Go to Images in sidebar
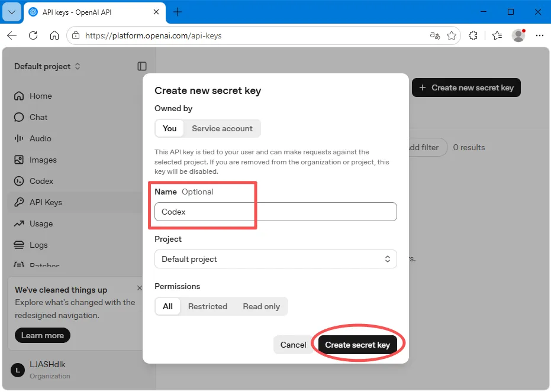The height and width of the screenshot is (392, 551). click(x=35, y=160)
